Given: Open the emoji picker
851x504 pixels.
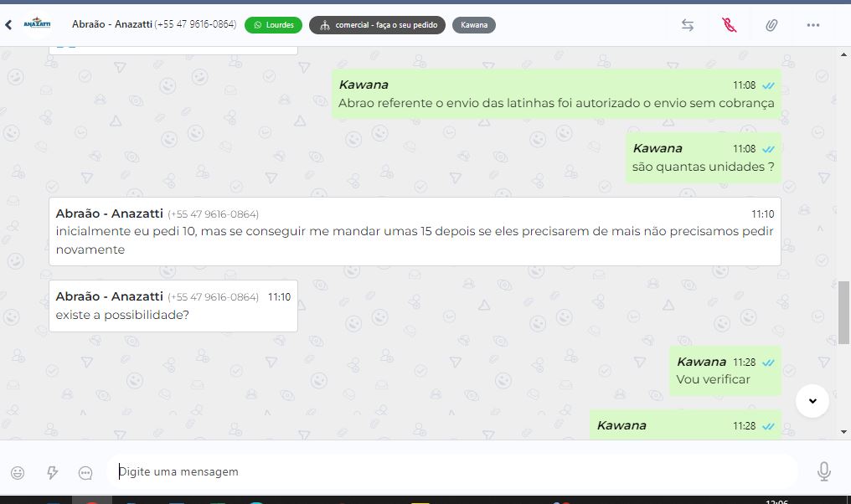Looking at the screenshot, I should coord(18,472).
